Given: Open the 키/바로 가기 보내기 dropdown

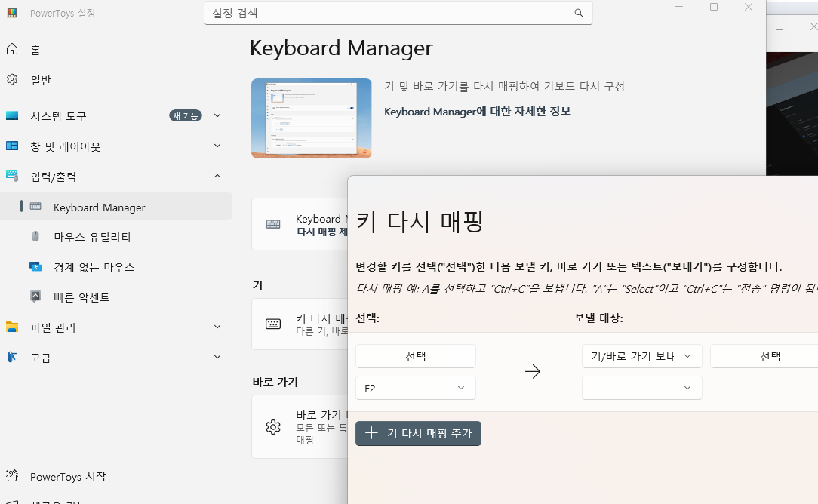Looking at the screenshot, I should tap(641, 356).
